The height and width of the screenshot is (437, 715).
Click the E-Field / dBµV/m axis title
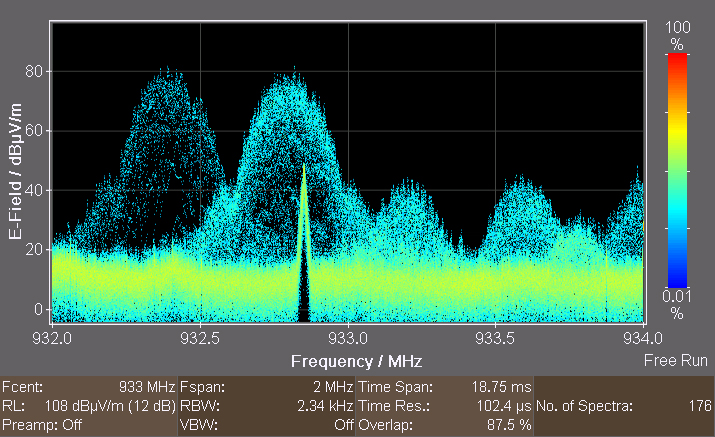[x=14, y=174]
